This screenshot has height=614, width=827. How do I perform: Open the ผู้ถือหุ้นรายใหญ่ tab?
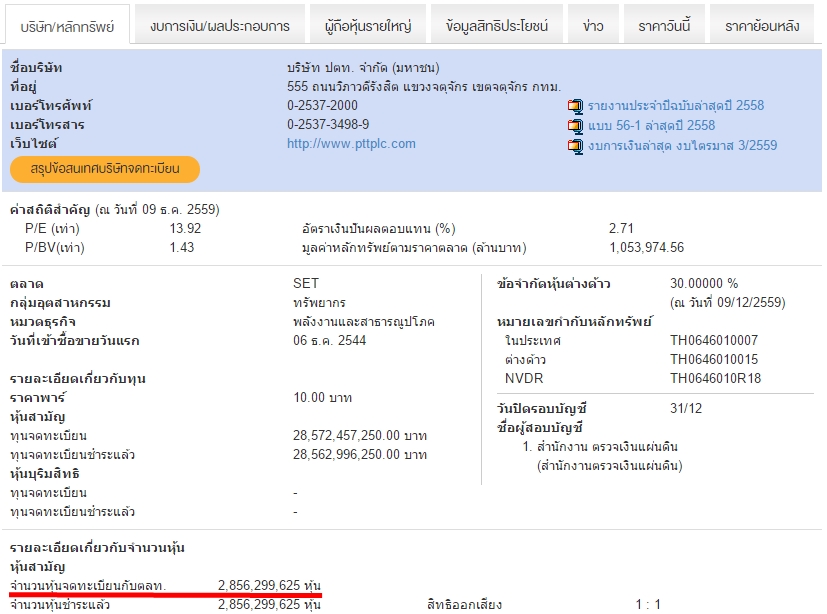[x=368, y=24]
